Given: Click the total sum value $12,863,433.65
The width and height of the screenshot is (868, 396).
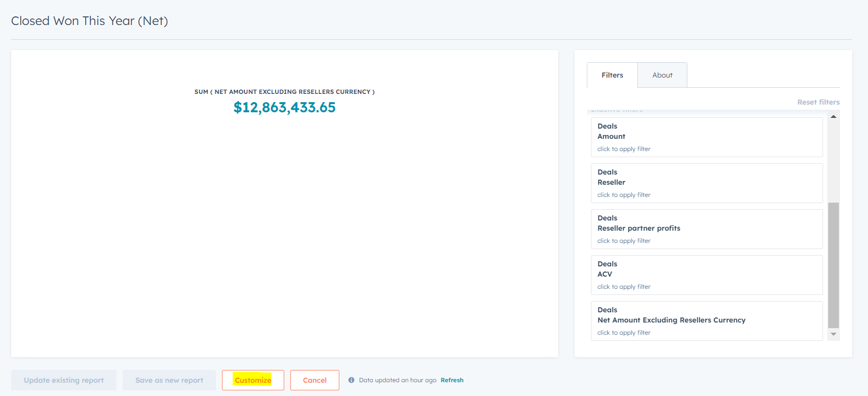Looking at the screenshot, I should click(284, 108).
